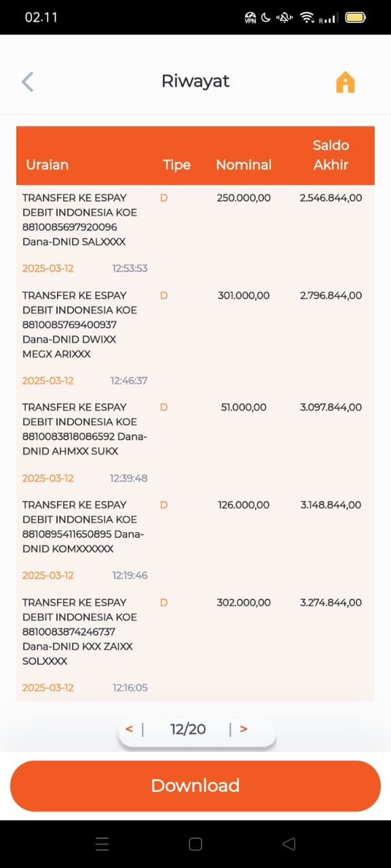Open the orange home icon
This screenshot has width=391, height=868.
coord(346,82)
